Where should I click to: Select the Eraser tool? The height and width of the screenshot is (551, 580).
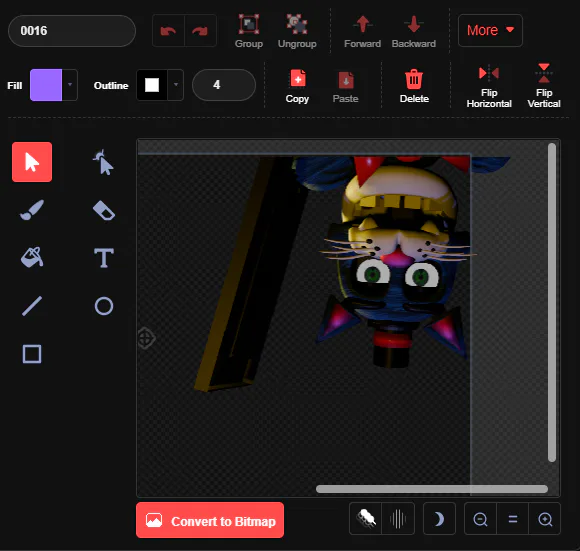[104, 210]
